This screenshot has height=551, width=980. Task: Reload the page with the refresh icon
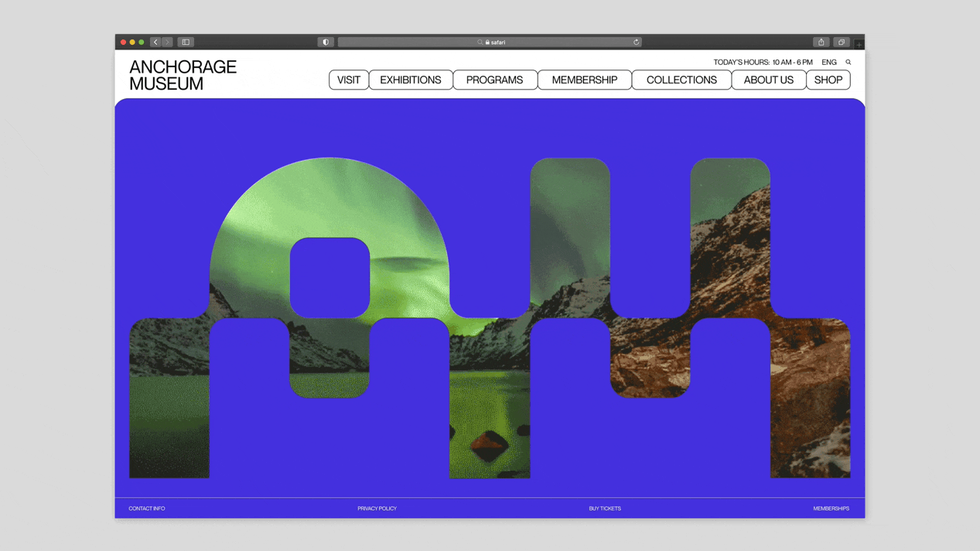637,42
